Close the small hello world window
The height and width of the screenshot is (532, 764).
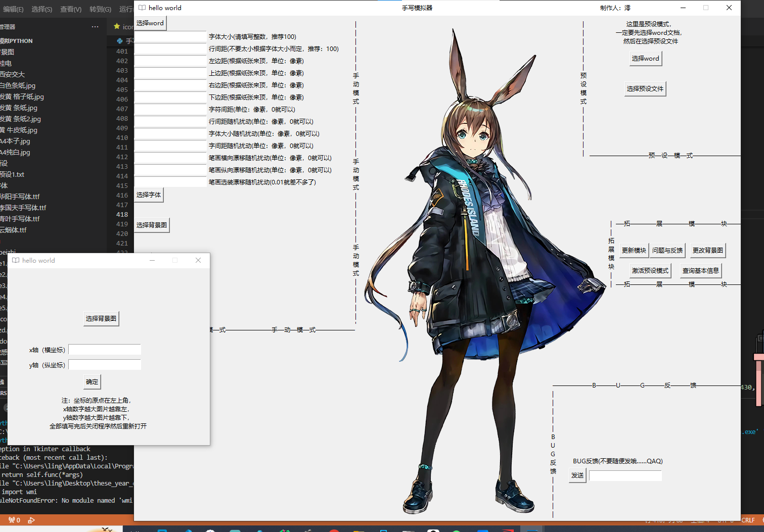(198, 260)
